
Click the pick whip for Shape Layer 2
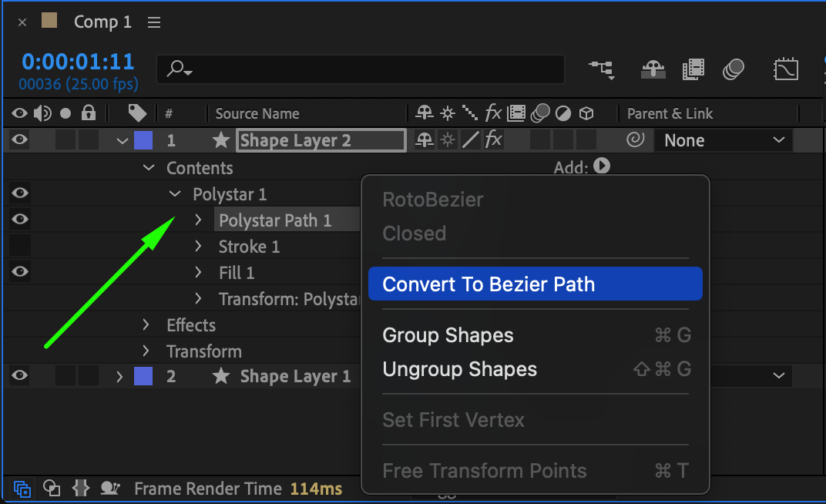click(636, 140)
